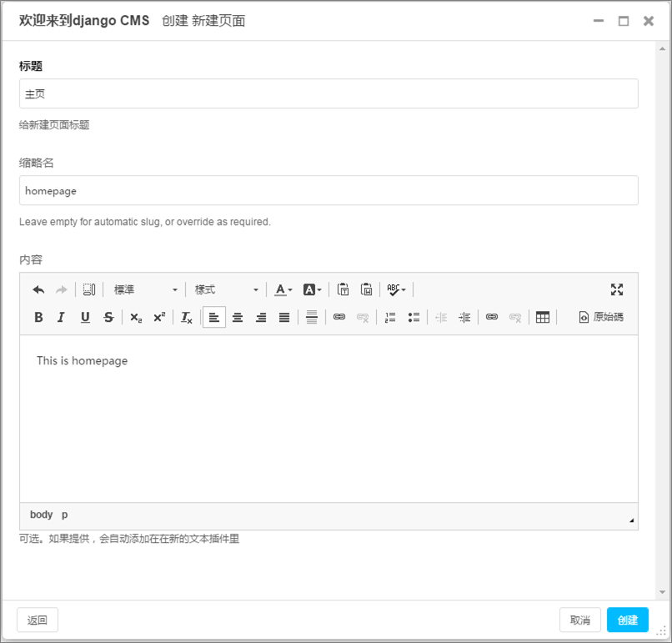The image size is (672, 643).
Task: Toggle subscript formatting
Action: (136, 317)
